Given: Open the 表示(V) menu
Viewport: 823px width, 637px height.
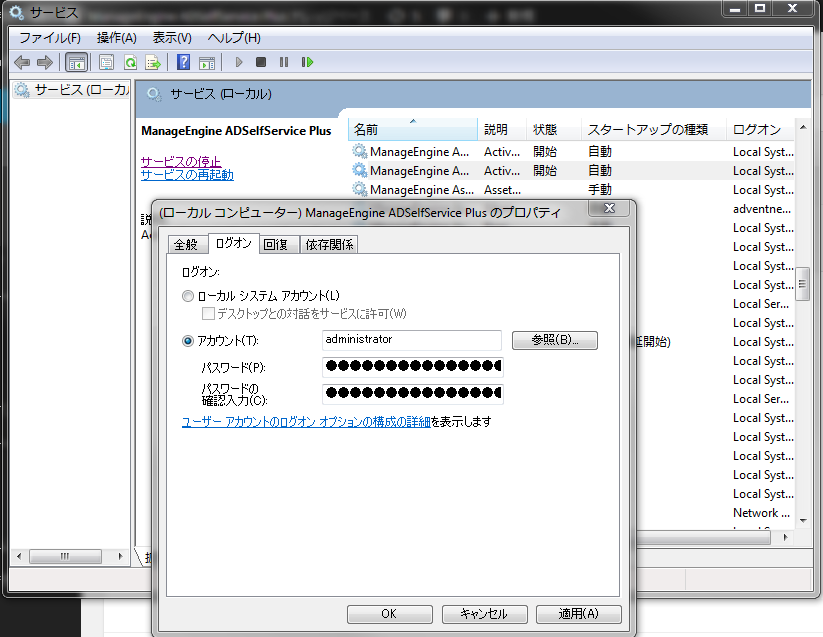Looking at the screenshot, I should [x=172, y=38].
